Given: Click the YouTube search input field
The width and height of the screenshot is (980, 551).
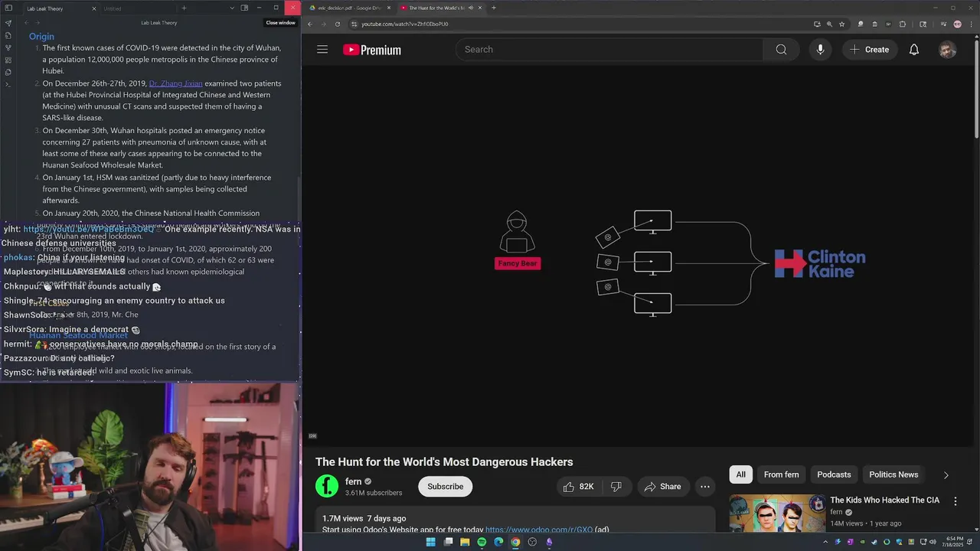Looking at the screenshot, I should point(609,50).
